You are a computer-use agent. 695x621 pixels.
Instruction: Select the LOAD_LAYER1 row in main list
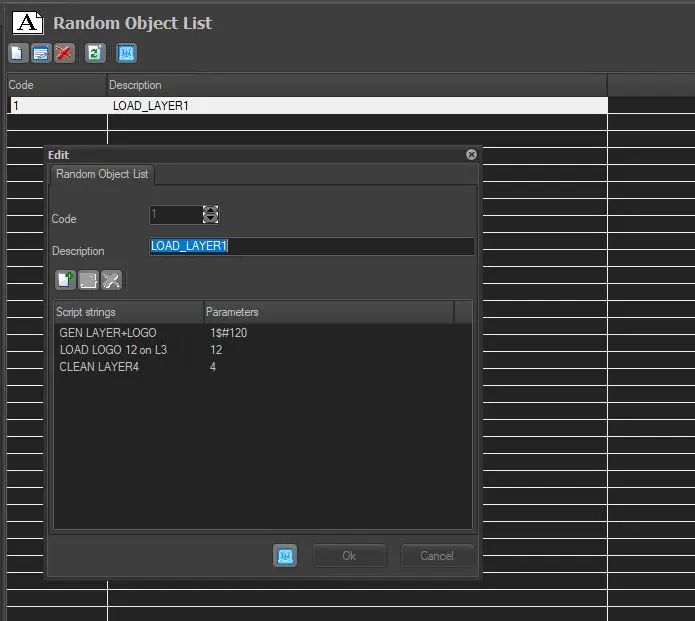[150, 105]
